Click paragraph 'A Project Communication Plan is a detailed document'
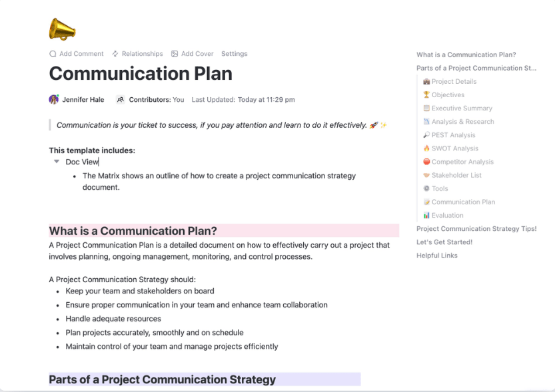The width and height of the screenshot is (555, 392). 219,251
